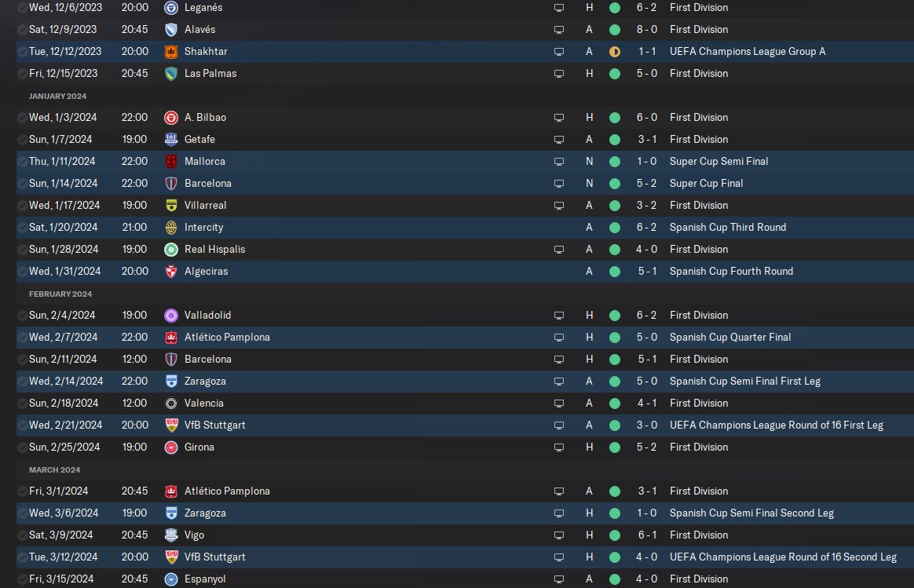
Task: Open the Alavés team link
Action: (200, 29)
